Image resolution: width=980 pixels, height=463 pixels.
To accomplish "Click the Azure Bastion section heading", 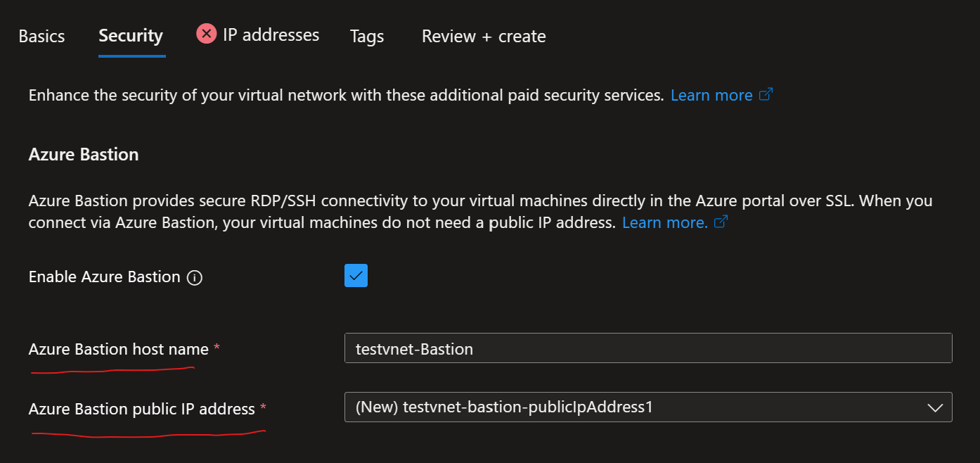I will click(83, 154).
